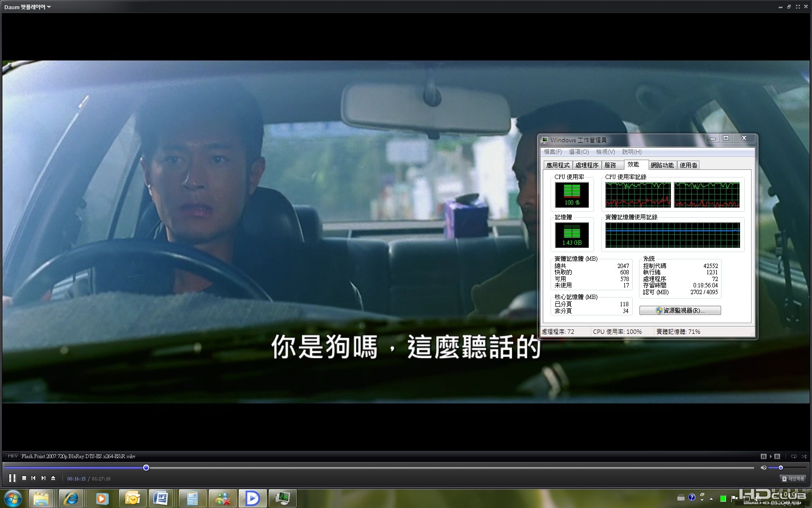The width and height of the screenshot is (812, 508).
Task: Open the 재생목록 playlist panel
Action: pyautogui.click(x=794, y=478)
